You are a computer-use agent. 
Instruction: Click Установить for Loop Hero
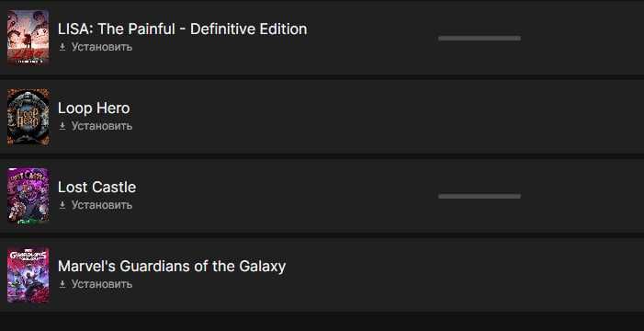coord(102,126)
